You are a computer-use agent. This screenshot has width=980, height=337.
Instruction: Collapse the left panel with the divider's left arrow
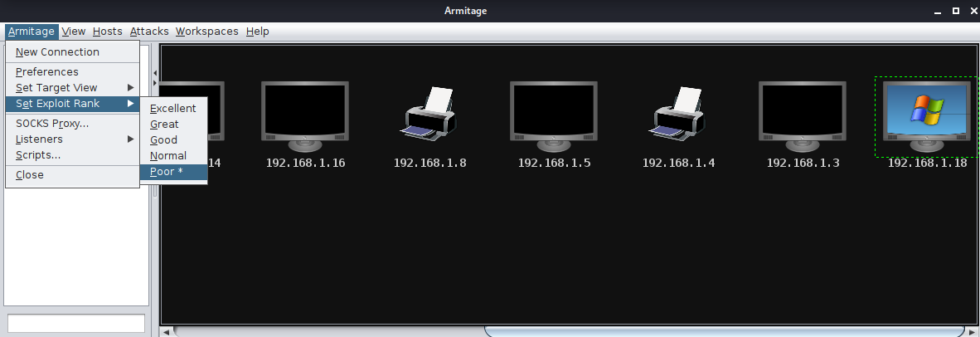(x=155, y=73)
